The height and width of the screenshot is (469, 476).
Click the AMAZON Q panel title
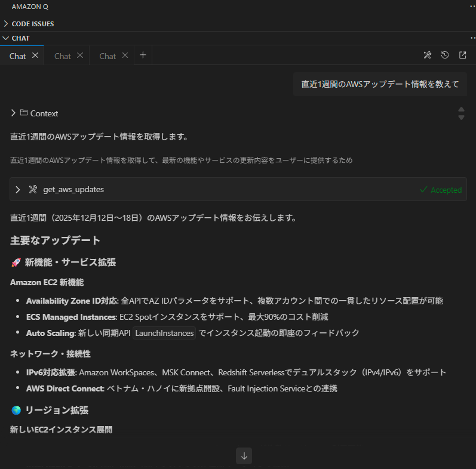[x=30, y=7]
